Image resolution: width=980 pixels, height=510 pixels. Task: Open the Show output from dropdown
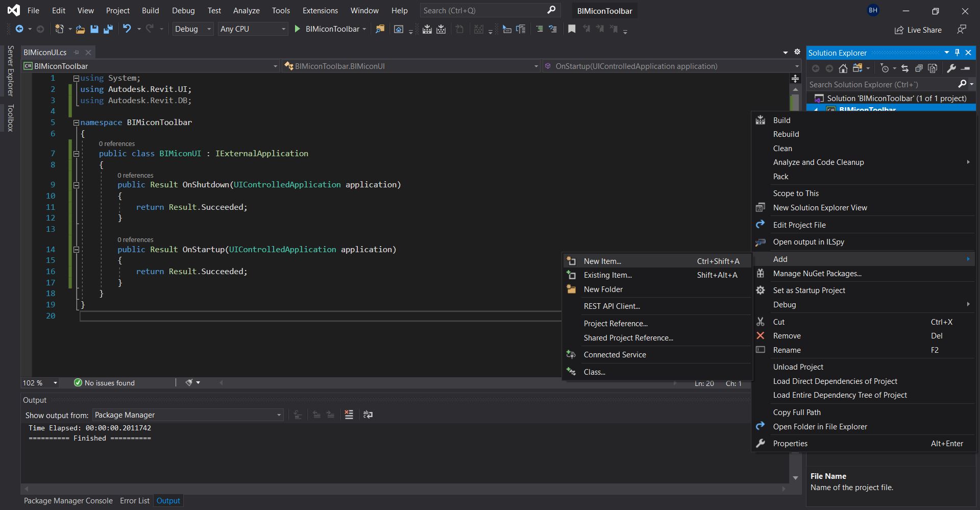187,415
